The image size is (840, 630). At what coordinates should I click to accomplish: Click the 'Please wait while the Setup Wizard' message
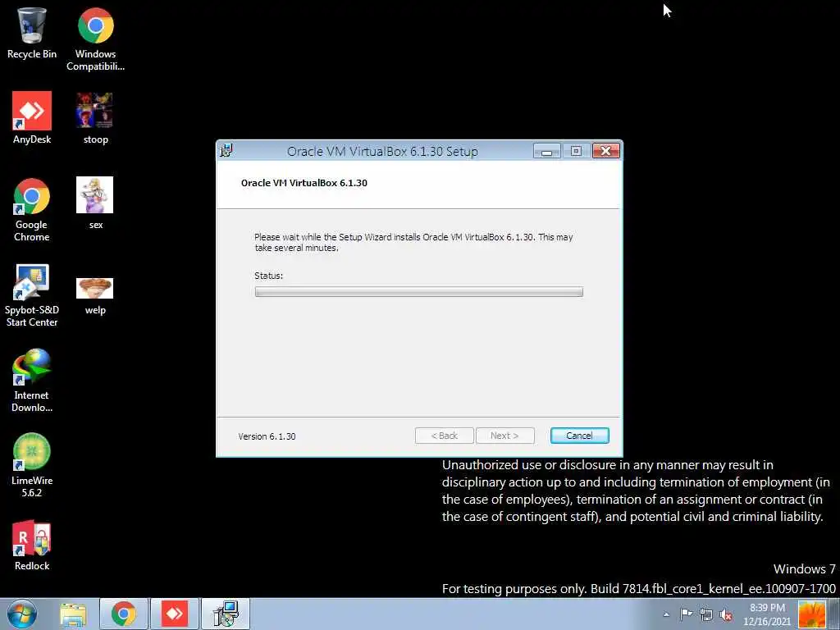tap(413, 242)
